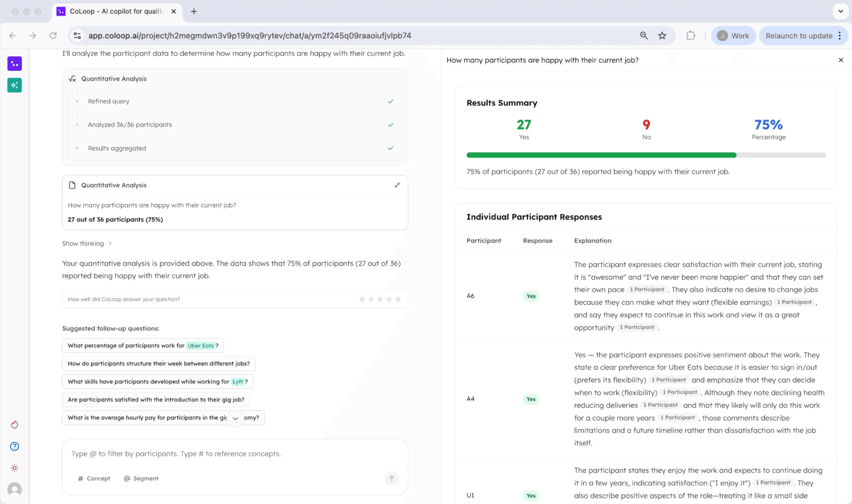Click the Yes badge for participant A4
The height and width of the screenshot is (504, 852).
click(531, 399)
